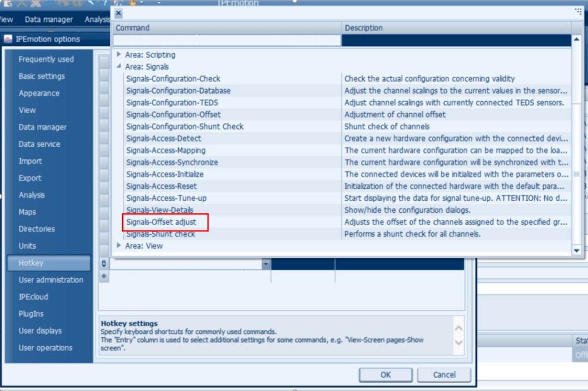The width and height of the screenshot is (588, 391).
Task: Open the Data manager menu tab
Action: pyautogui.click(x=49, y=20)
